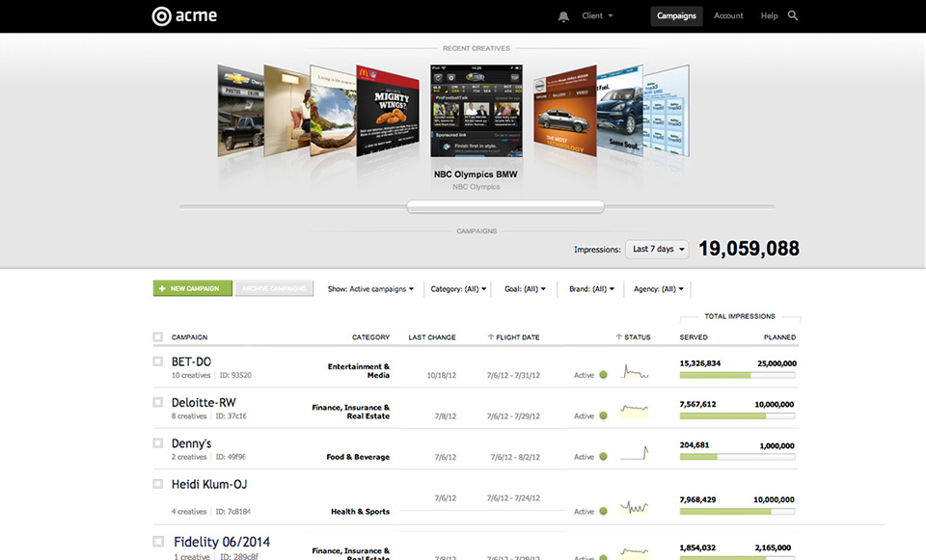Open the Deloitte-RW campaign
926x560 pixels.
point(204,403)
